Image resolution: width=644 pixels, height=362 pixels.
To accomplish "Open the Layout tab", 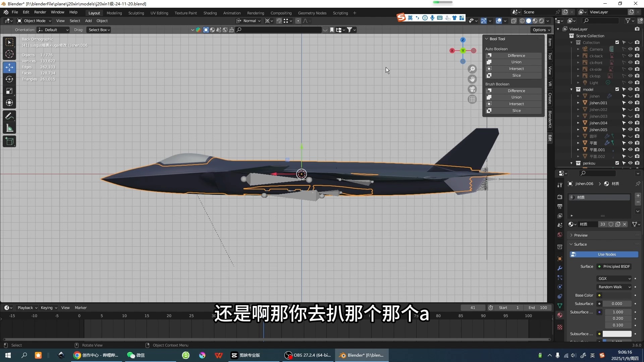I will pos(94,13).
